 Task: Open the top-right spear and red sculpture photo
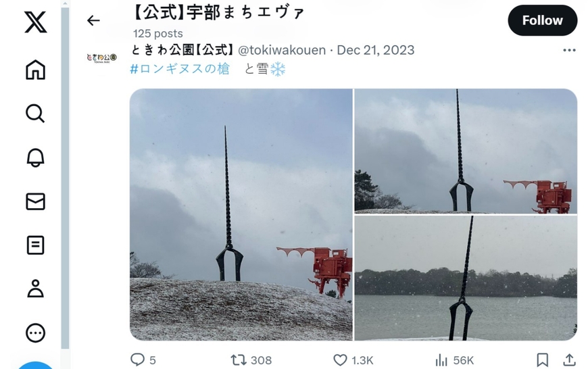[466, 151]
